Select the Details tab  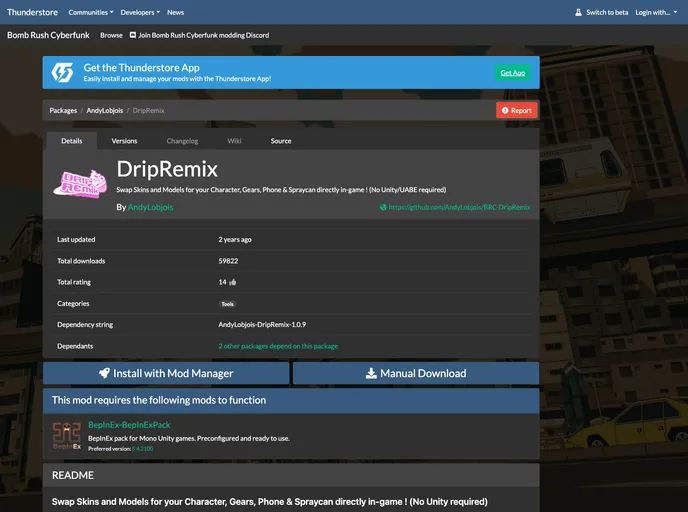(x=72, y=141)
